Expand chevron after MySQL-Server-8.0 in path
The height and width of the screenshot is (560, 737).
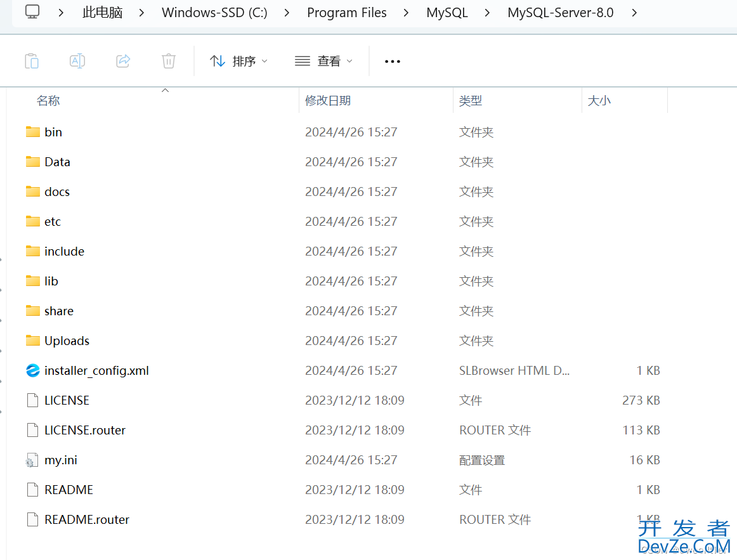(x=634, y=13)
